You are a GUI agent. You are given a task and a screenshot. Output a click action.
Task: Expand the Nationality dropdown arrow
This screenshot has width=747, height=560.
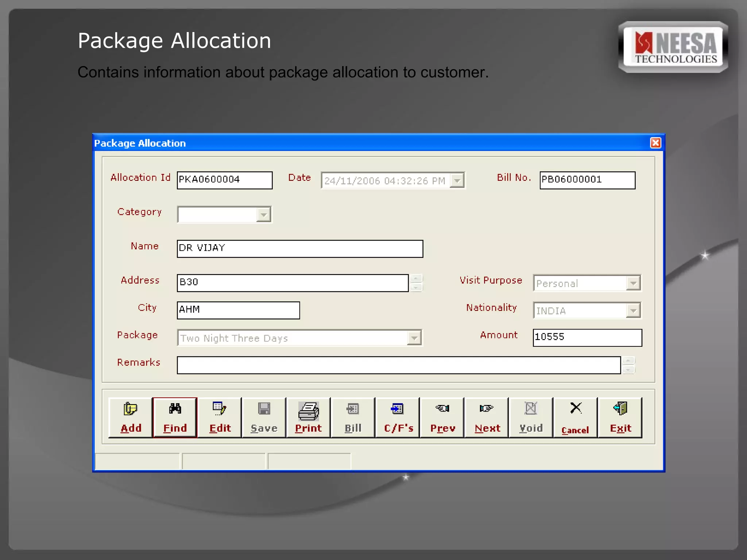click(x=634, y=311)
